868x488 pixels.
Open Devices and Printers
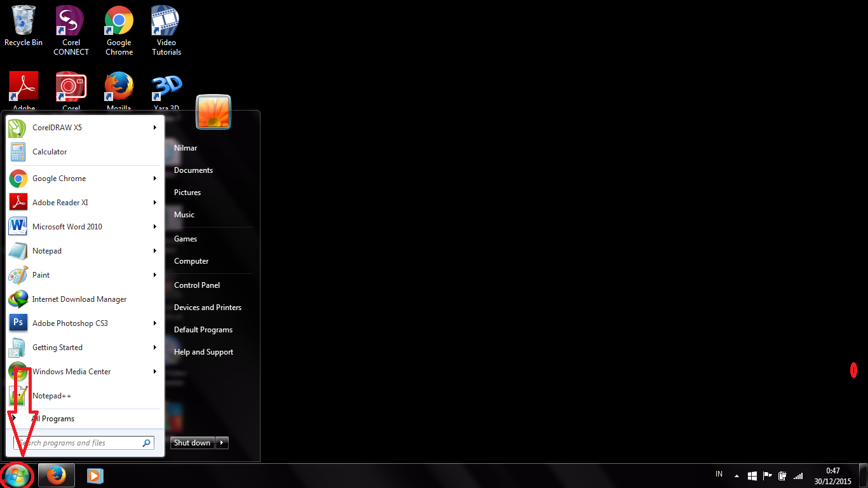(x=208, y=308)
